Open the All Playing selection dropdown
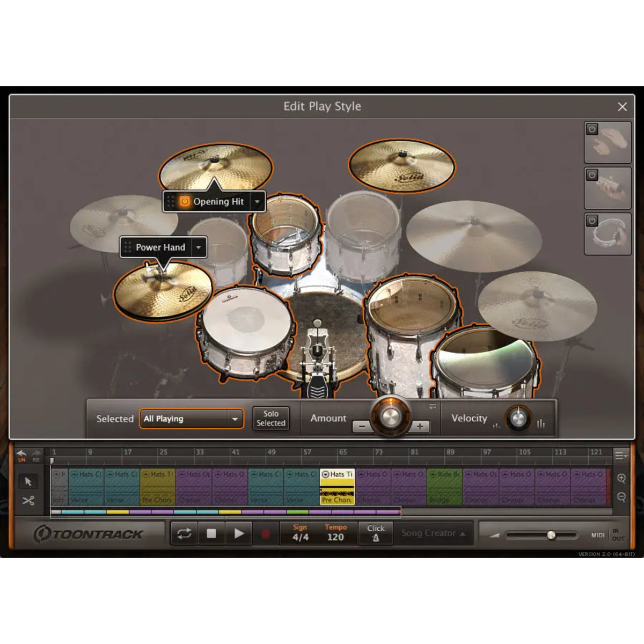 (x=192, y=419)
